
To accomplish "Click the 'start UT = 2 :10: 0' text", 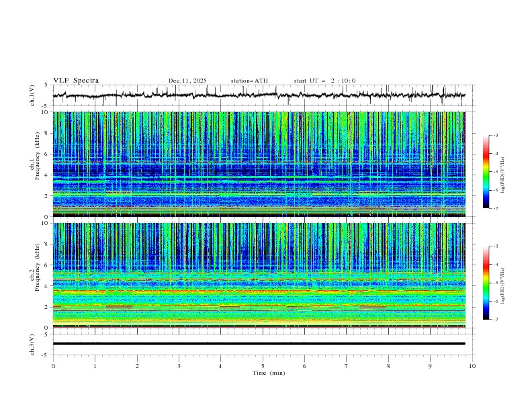I will coord(324,81).
